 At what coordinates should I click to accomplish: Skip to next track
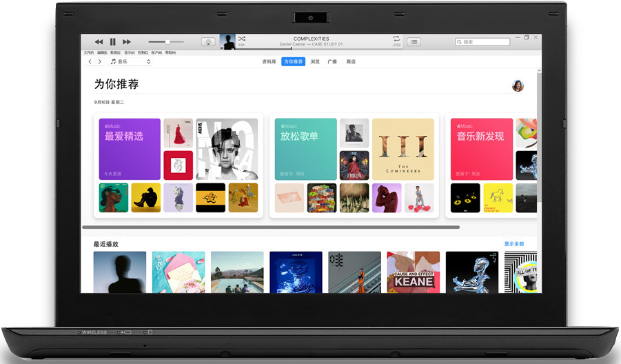pos(127,41)
